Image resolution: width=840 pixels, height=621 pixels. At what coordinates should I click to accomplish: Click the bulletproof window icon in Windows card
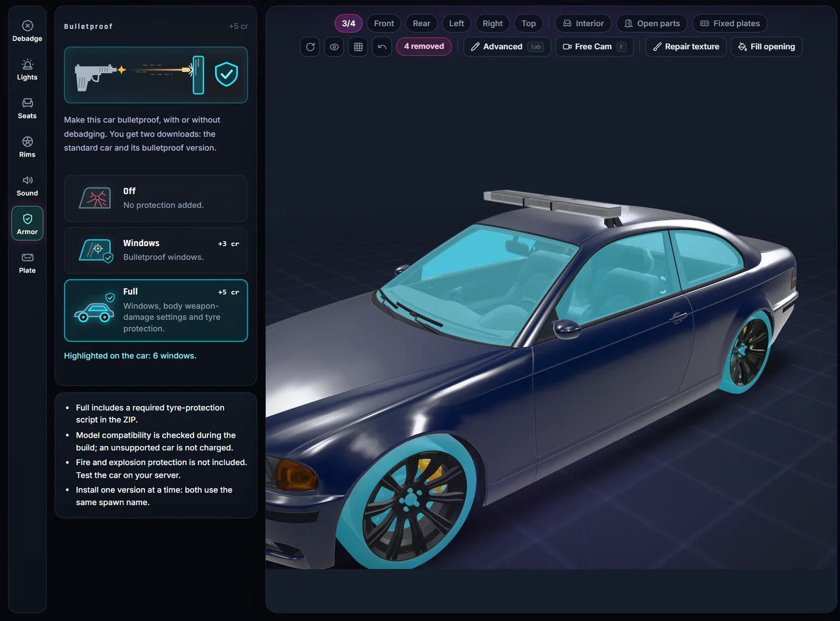point(96,250)
